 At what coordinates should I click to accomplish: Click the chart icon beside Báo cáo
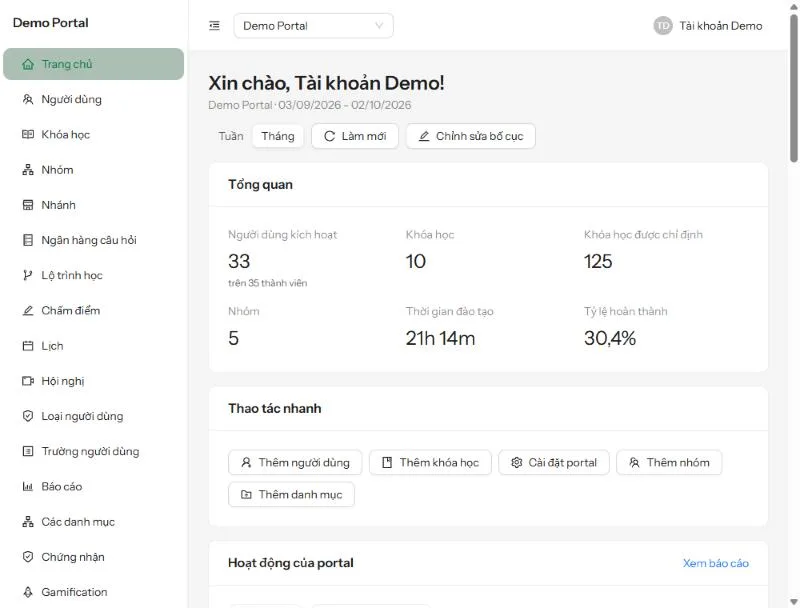(28, 487)
